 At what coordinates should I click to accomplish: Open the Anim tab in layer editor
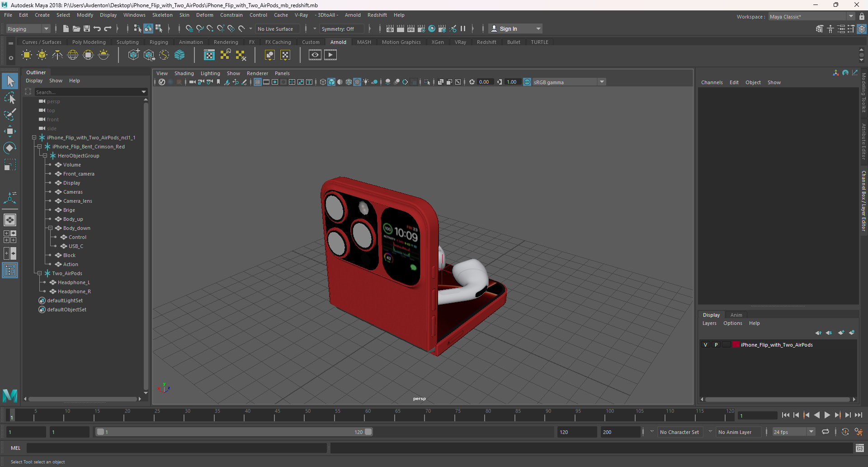(736, 315)
